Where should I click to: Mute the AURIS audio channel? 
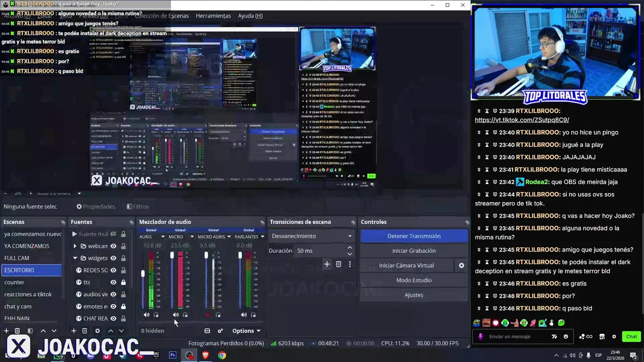(x=146, y=315)
